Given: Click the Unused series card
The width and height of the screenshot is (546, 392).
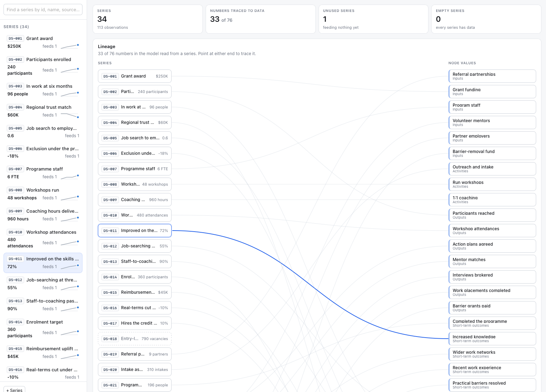Looking at the screenshot, I should coord(373,19).
